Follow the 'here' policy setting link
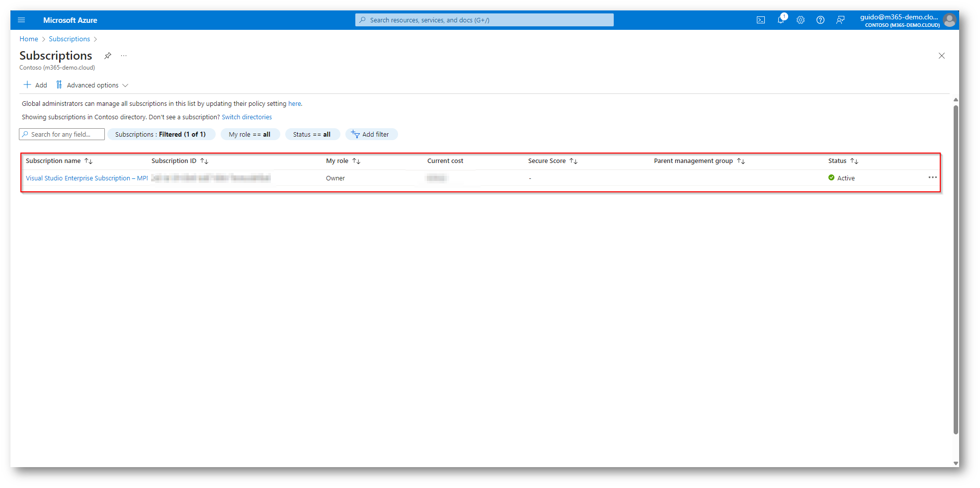Viewport: 980px width, 488px height. click(x=294, y=104)
